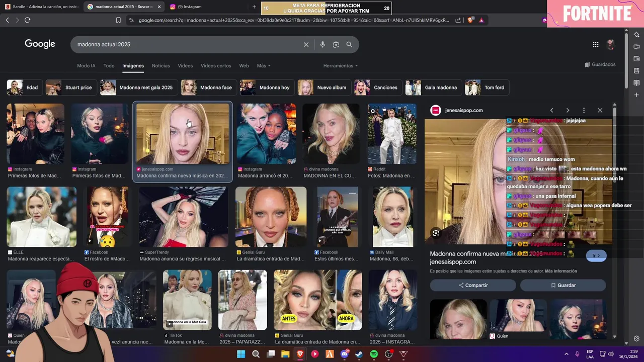
Task: Filter by Nuevo album chip
Action: pyautogui.click(x=325, y=87)
